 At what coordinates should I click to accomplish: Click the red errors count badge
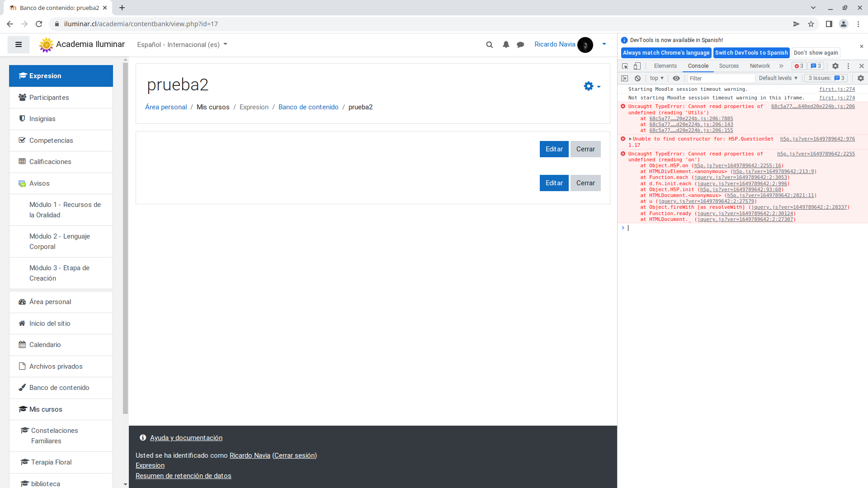coord(799,66)
